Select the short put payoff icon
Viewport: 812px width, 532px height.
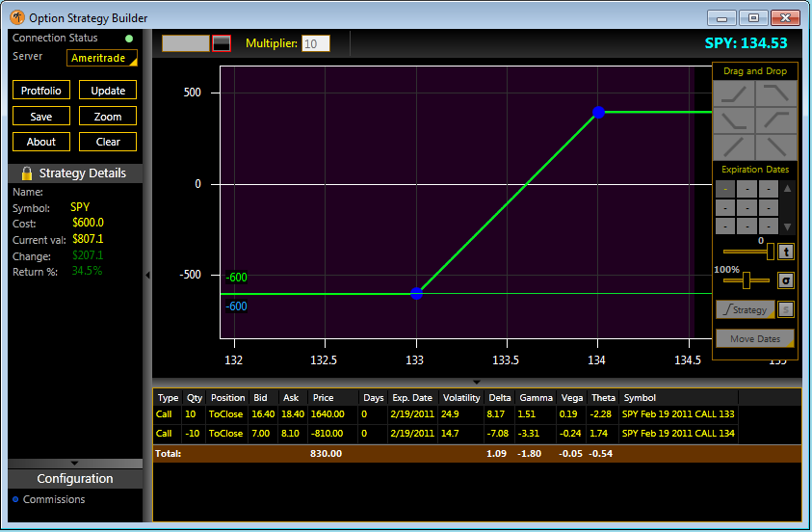(x=775, y=120)
